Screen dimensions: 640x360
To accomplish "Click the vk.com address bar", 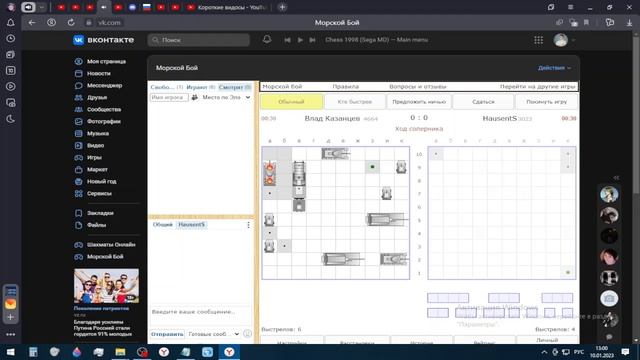I will click(x=109, y=22).
